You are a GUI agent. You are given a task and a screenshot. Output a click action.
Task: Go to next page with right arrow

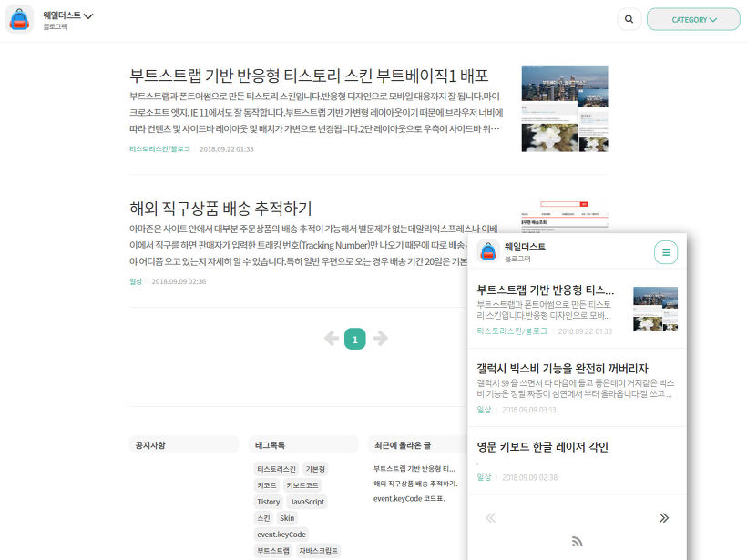pos(380,339)
